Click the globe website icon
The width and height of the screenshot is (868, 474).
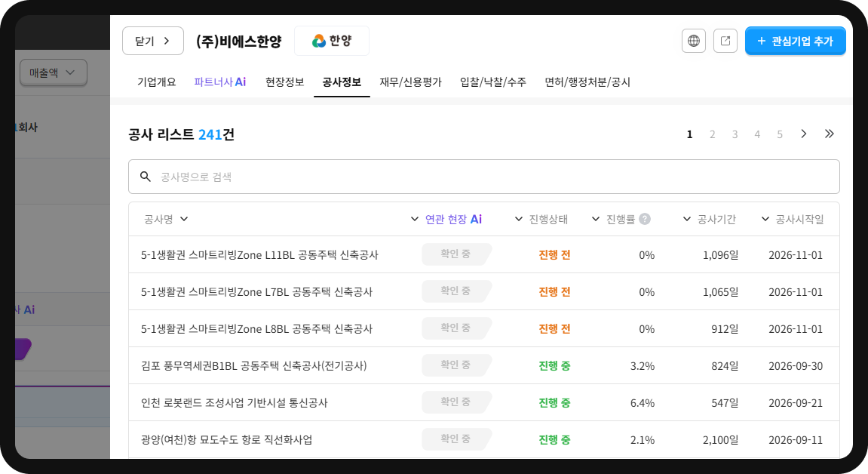(x=694, y=41)
